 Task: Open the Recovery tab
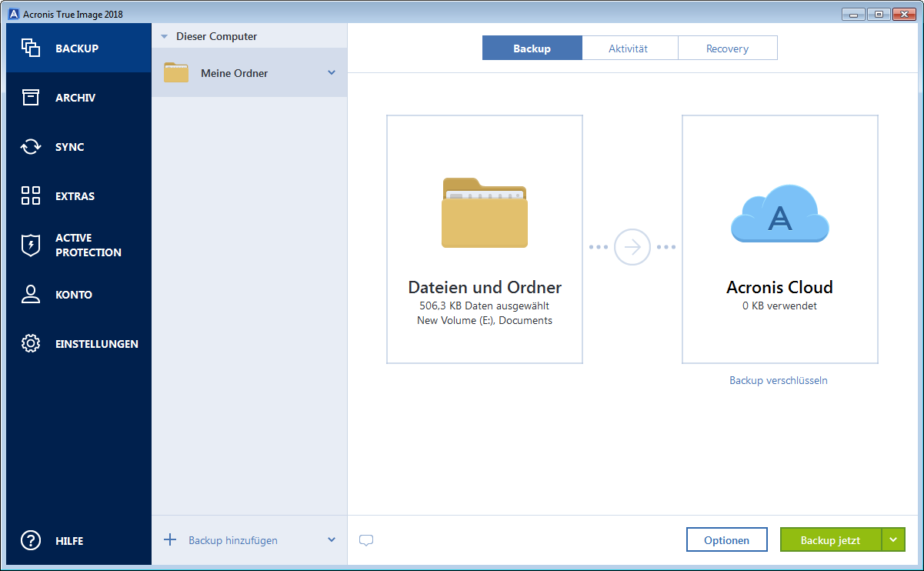point(727,48)
